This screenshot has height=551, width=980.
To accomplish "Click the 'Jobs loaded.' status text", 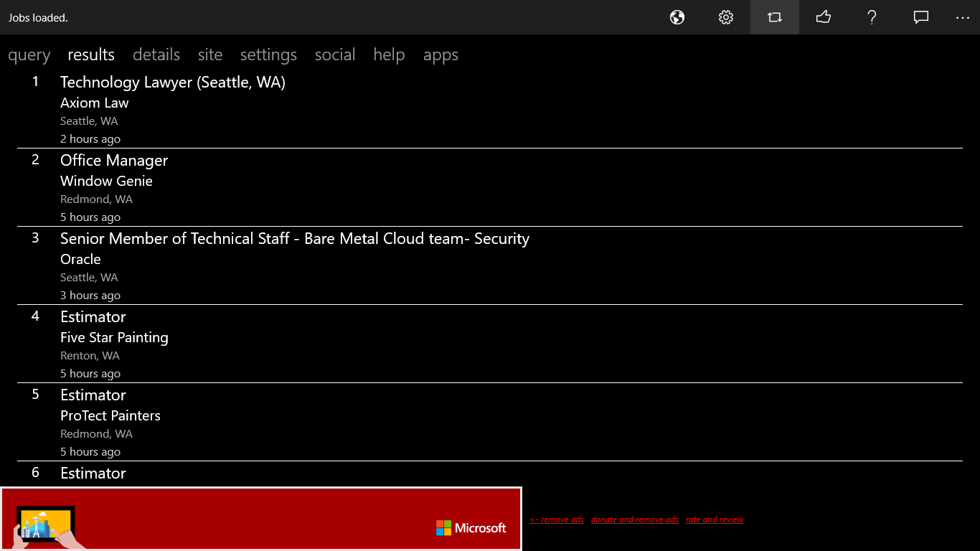I will pos(38,18).
